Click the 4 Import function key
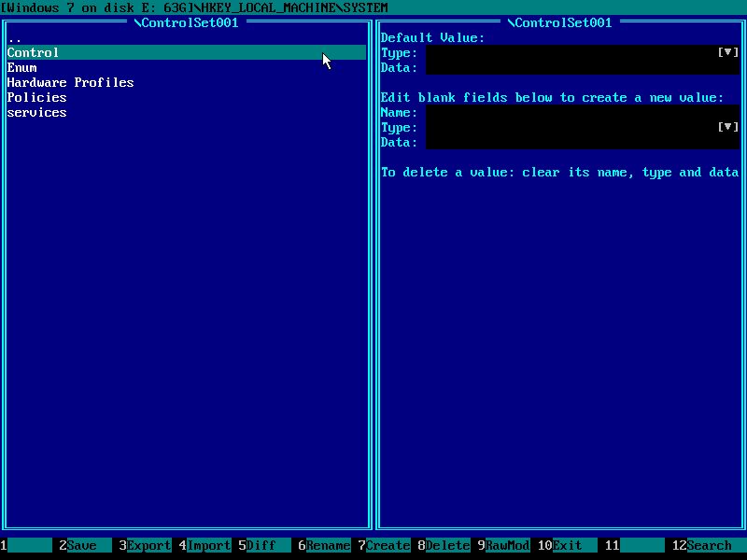The width and height of the screenshot is (747, 560). [204, 545]
